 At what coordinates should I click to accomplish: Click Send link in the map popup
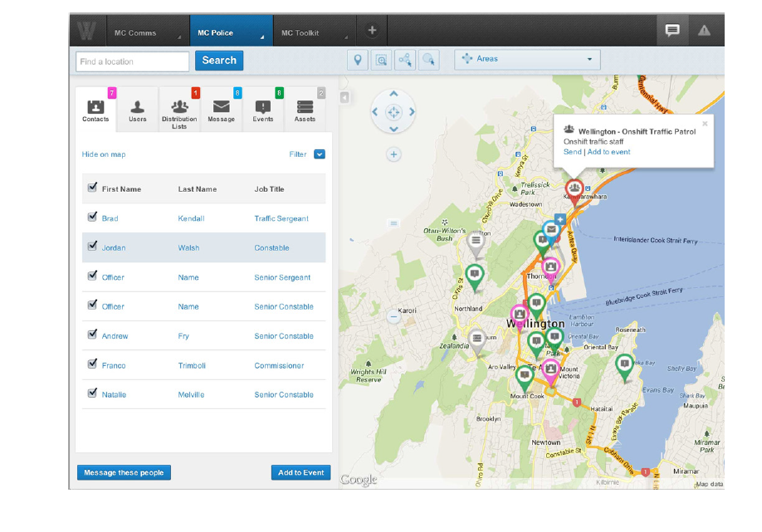point(573,152)
